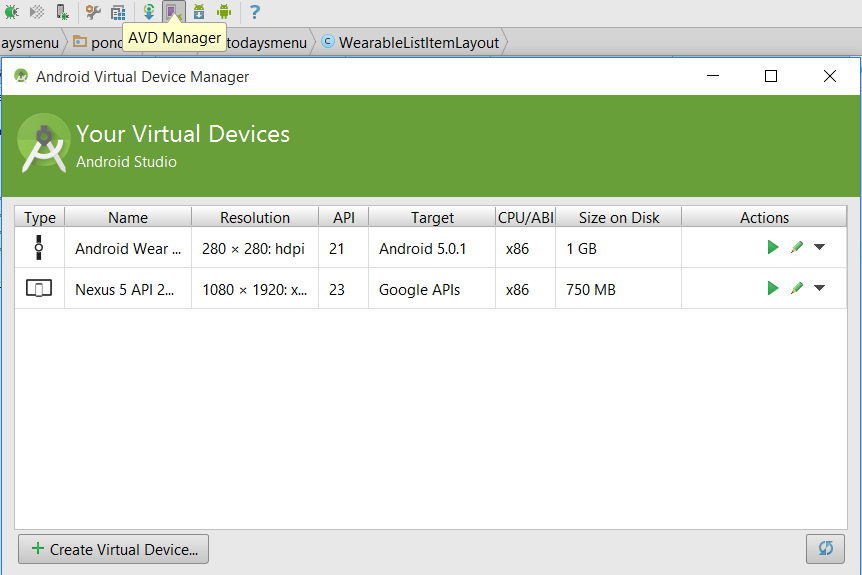Open Android Device Monitor icon
862x575 pixels.
224,12
